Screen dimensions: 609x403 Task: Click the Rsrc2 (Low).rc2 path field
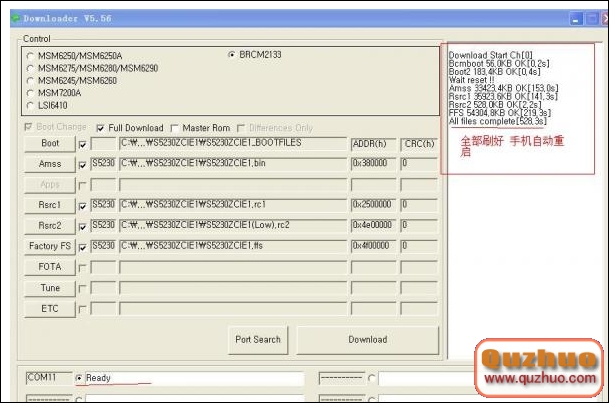[233, 226]
